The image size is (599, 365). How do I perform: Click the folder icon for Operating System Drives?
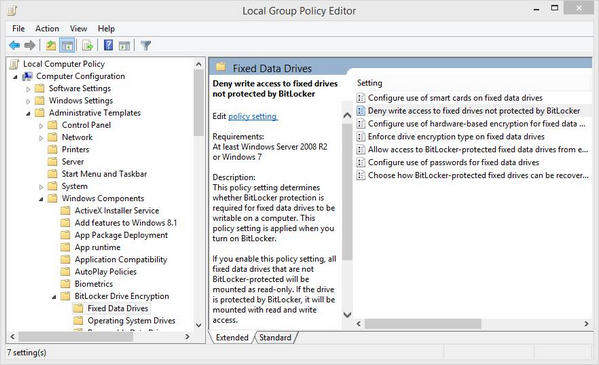point(78,321)
